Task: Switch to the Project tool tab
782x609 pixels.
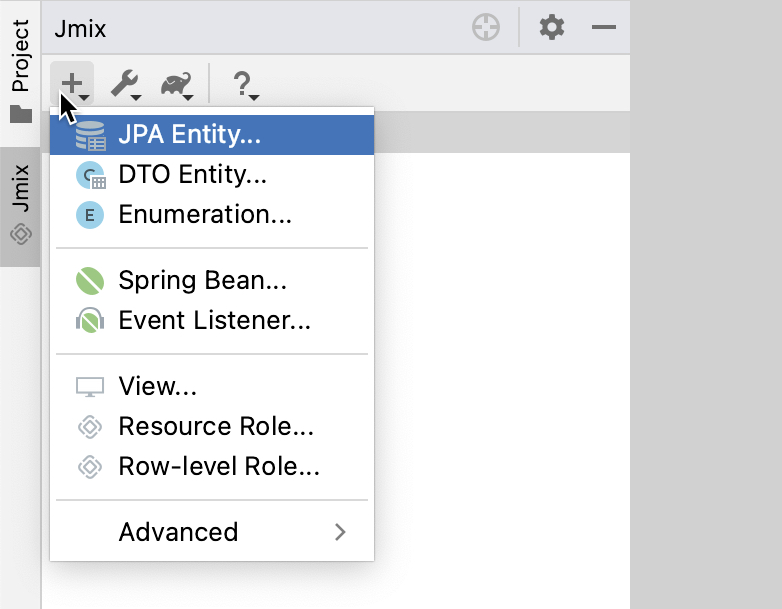Action: (x=20, y=70)
